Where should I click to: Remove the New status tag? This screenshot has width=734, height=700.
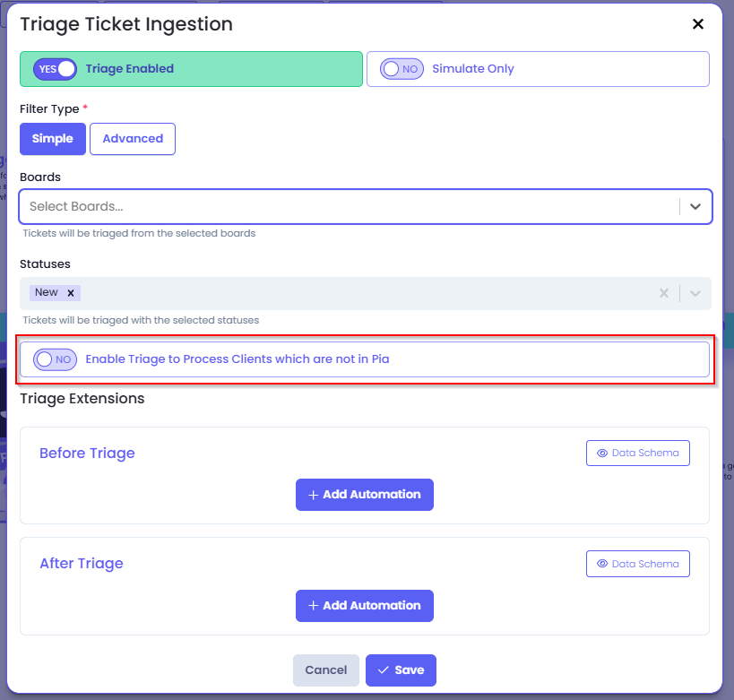pyautogui.click(x=71, y=293)
